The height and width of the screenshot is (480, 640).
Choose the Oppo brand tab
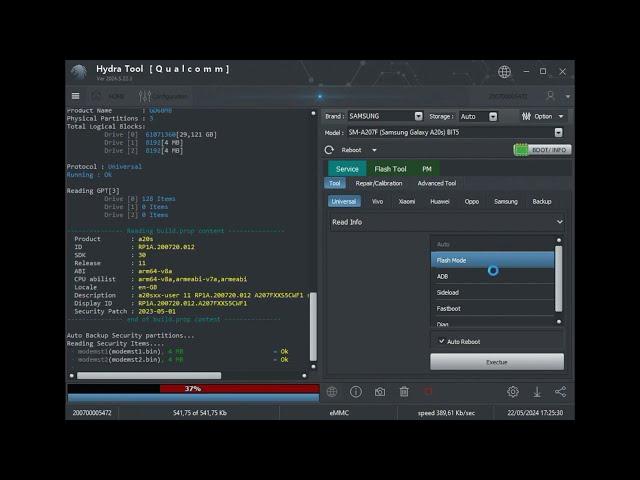(471, 201)
